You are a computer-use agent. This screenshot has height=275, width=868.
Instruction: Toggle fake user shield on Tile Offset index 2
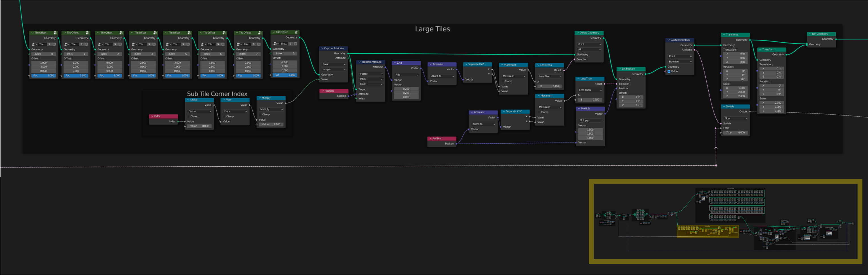click(x=120, y=44)
